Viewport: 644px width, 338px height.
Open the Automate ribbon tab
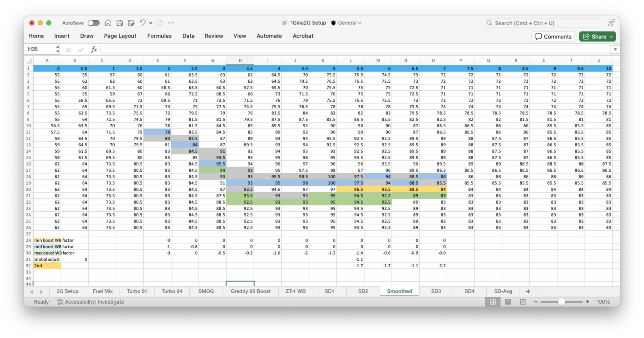coord(269,36)
